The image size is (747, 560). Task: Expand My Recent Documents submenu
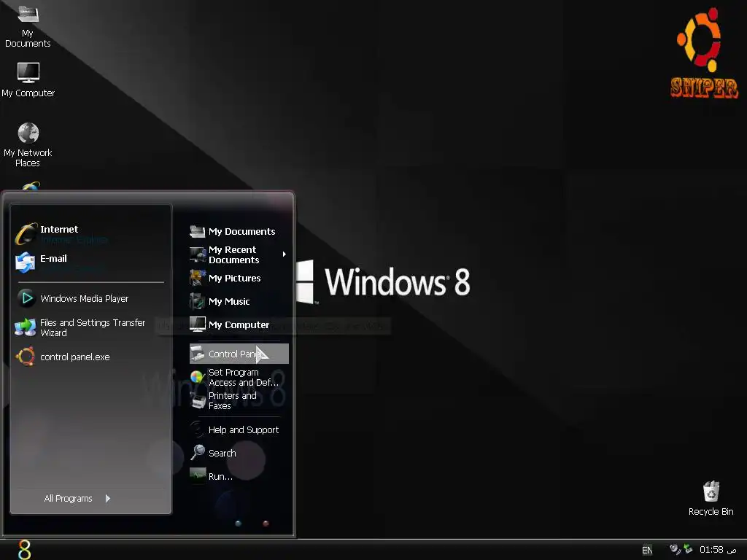click(x=239, y=254)
